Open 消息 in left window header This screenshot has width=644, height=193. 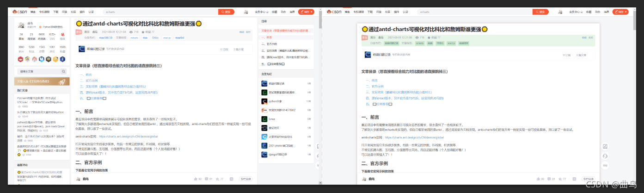pos(292,12)
